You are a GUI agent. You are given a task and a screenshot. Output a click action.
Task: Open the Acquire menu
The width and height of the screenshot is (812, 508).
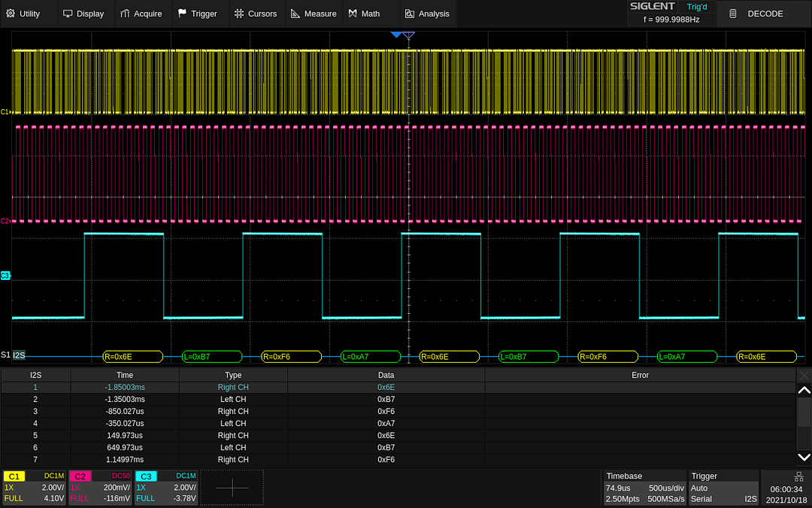[x=141, y=14]
